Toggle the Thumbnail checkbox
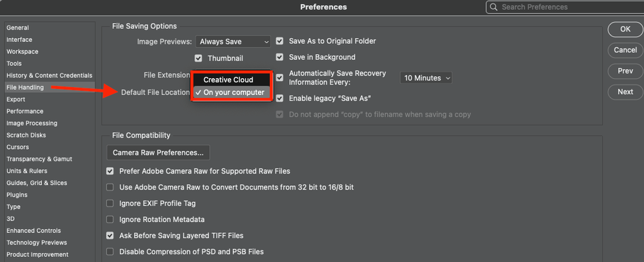The width and height of the screenshot is (644, 262). 199,58
